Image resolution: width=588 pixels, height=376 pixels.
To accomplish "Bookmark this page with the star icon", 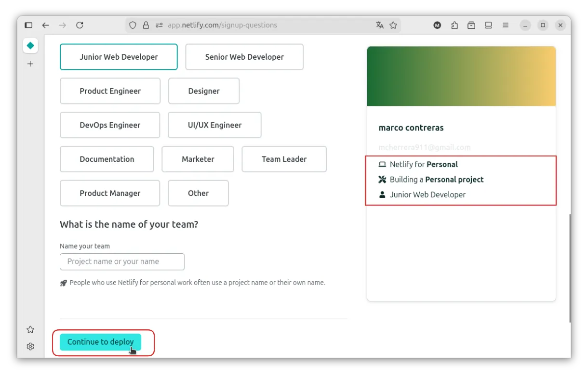I will [x=393, y=25].
